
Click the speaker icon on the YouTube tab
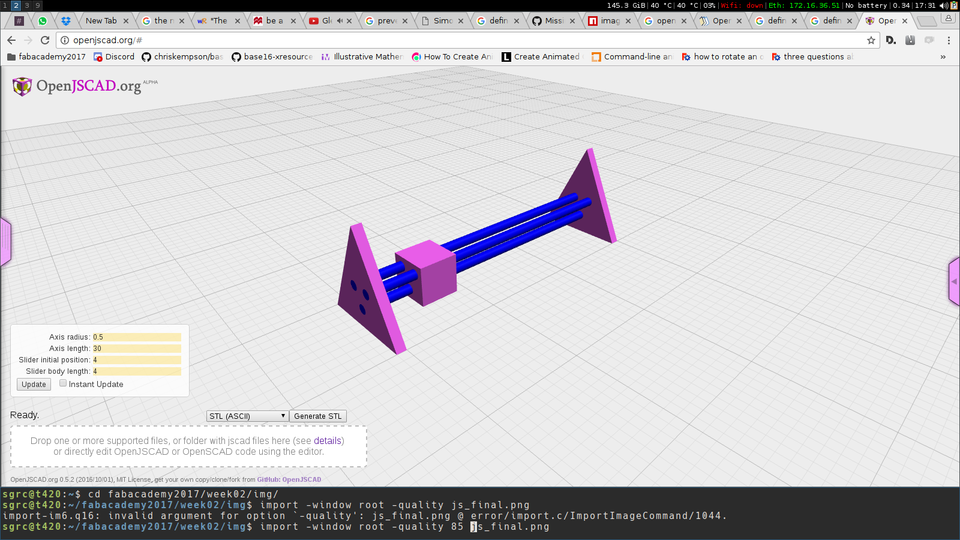339,21
